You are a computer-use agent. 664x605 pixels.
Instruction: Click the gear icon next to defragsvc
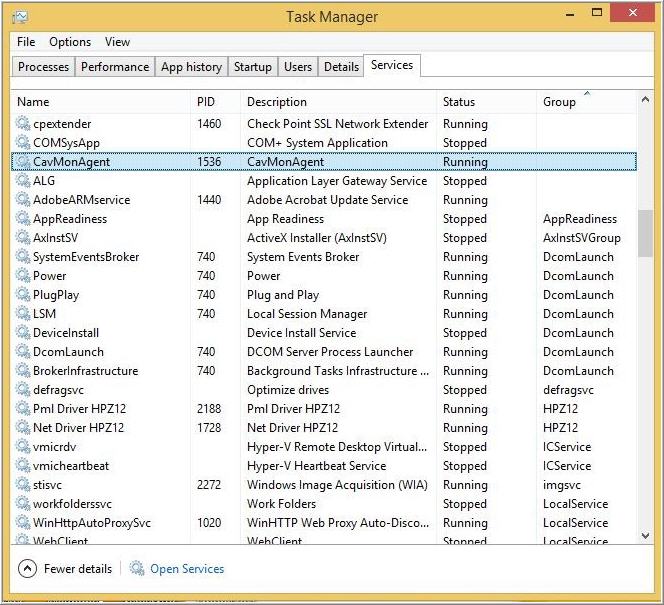[x=23, y=389]
